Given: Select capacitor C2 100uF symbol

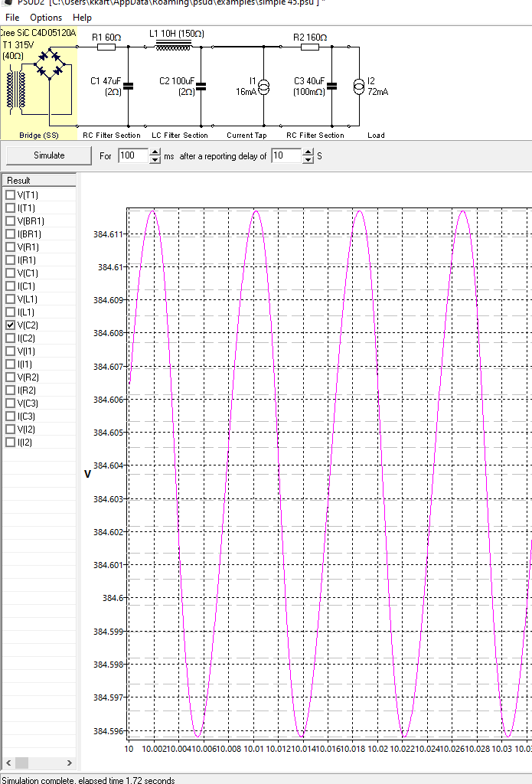Looking at the screenshot, I should (x=201, y=87).
